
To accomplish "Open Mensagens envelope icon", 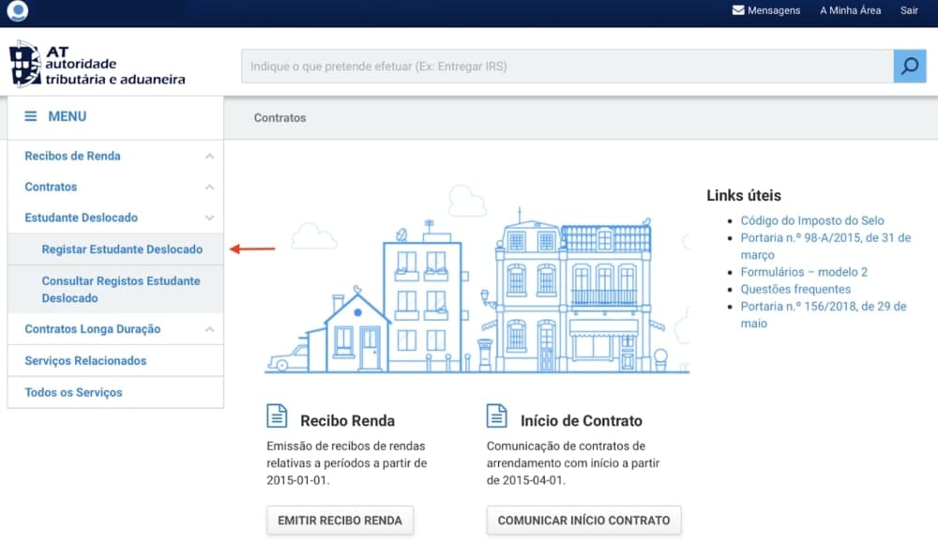I will [738, 10].
